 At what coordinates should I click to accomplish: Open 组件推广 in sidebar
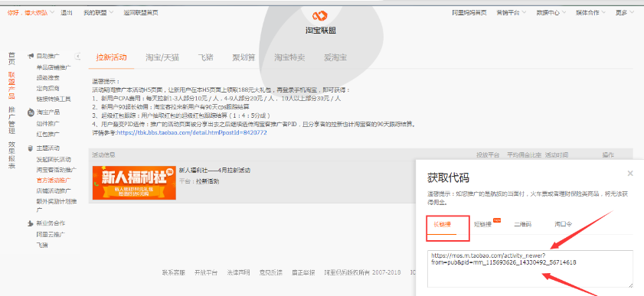point(47,123)
